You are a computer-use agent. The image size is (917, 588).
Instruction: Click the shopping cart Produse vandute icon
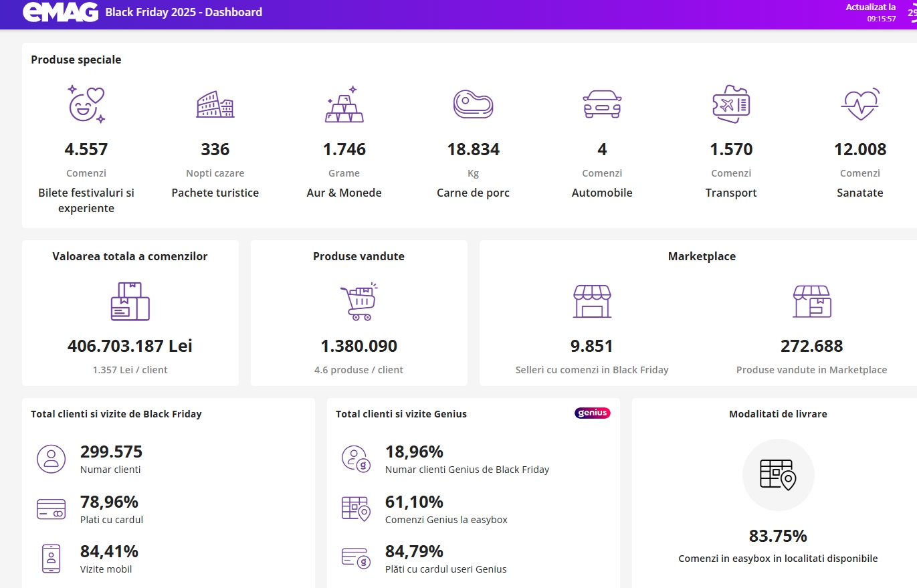tap(359, 301)
